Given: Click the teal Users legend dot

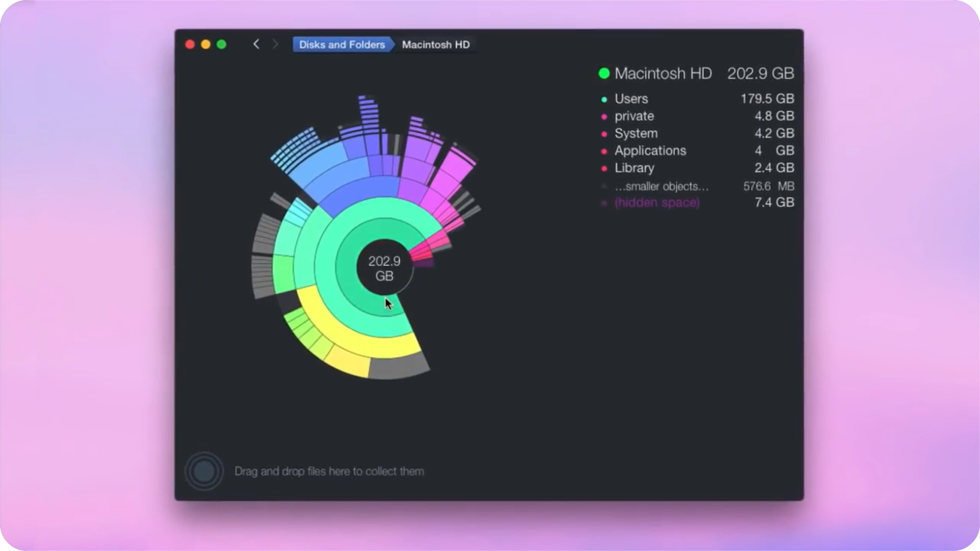Looking at the screenshot, I should pyautogui.click(x=604, y=99).
